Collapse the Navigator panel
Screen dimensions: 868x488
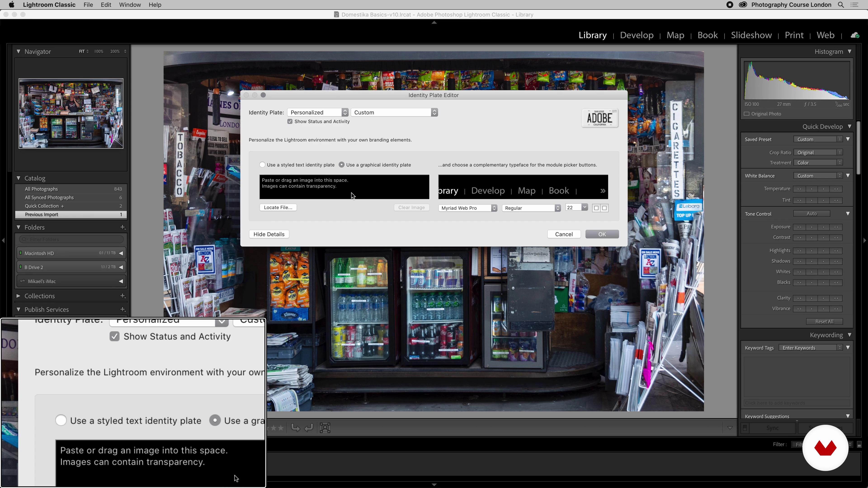point(19,52)
